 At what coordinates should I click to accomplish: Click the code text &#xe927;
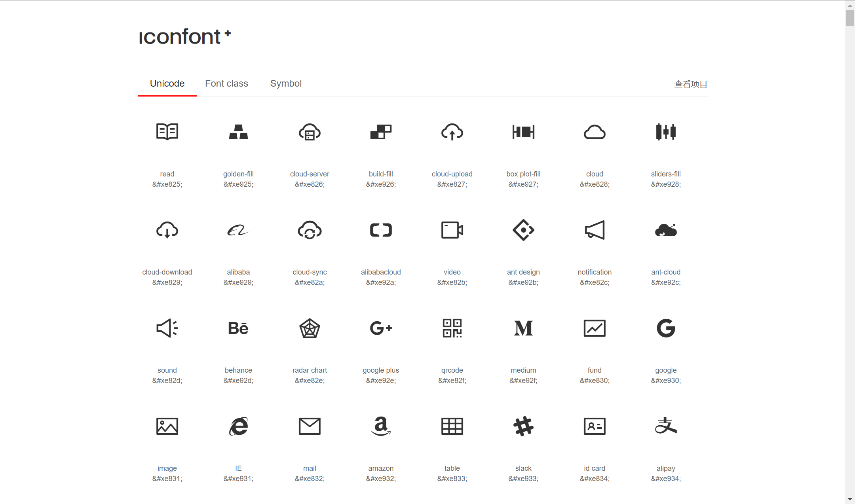pyautogui.click(x=523, y=184)
